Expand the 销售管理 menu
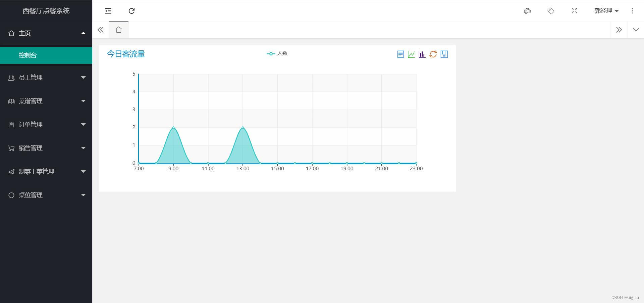Viewport: 644px width, 303px height. click(46, 148)
